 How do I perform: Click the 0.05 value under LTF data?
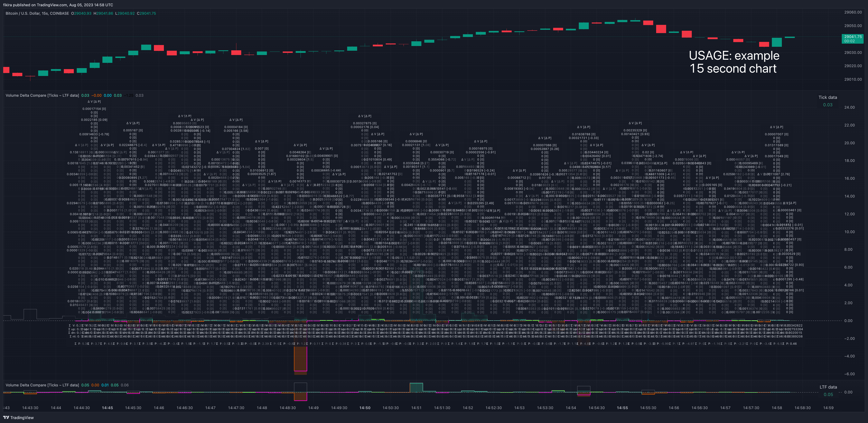tap(828, 394)
